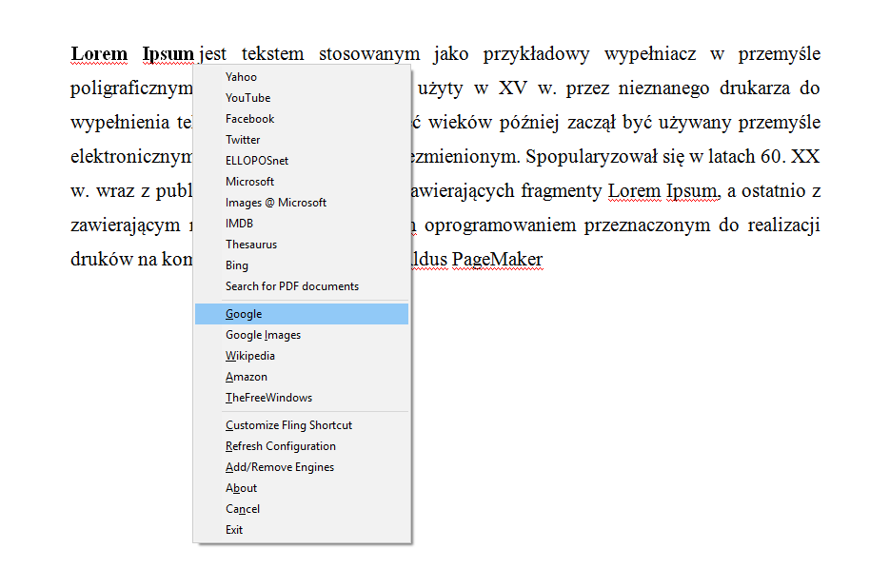
Task: Open Add/Remove Engines
Action: tap(302, 467)
